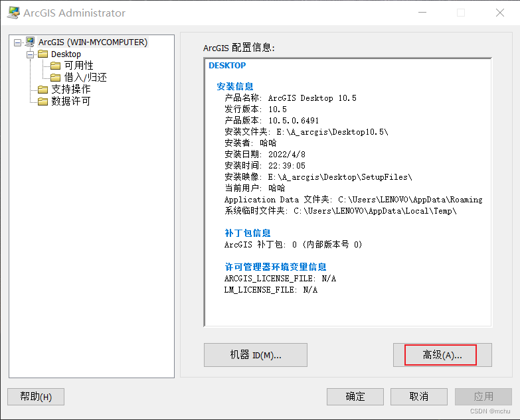Click the 高级(A)... button
This screenshot has width=520, height=420.
click(442, 355)
